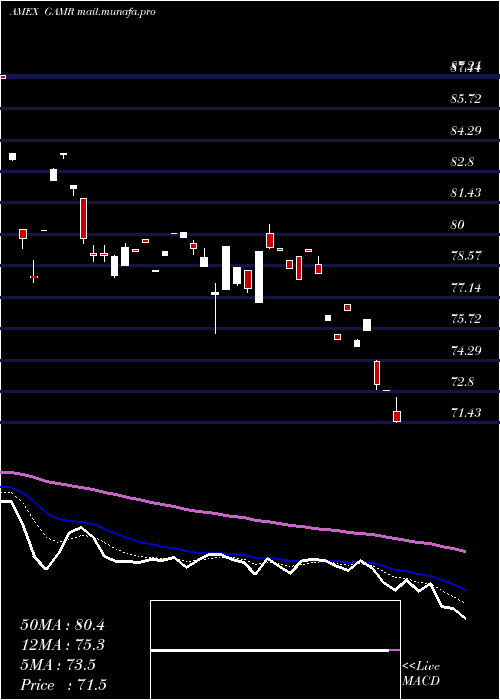The image size is (500, 700).
Task: Click the 77.14 price axis label
Action: tap(466, 287)
